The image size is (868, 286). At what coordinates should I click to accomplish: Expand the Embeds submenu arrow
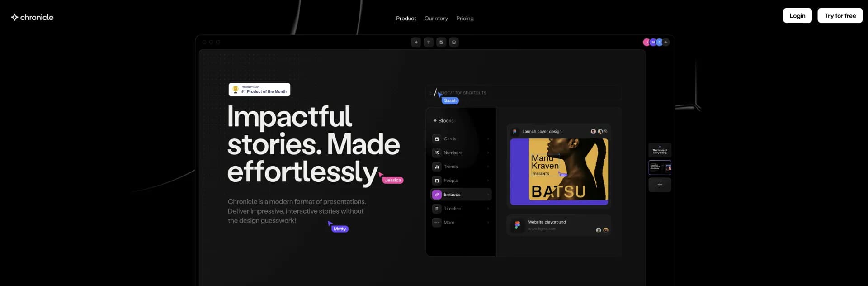click(488, 195)
